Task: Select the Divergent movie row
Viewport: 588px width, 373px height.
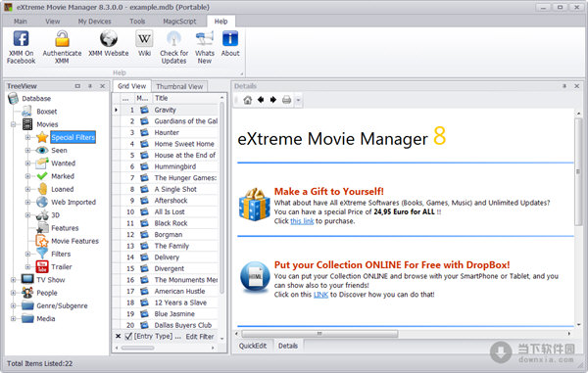Action: (x=166, y=268)
